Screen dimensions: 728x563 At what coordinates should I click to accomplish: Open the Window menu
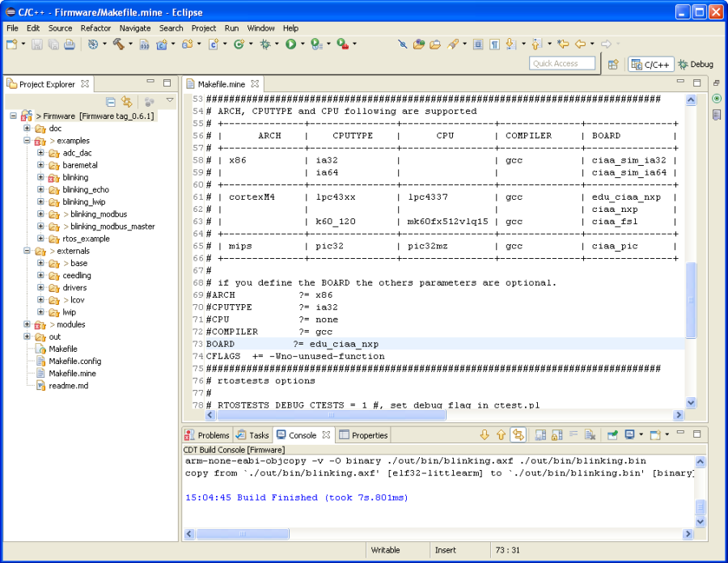tap(261, 28)
